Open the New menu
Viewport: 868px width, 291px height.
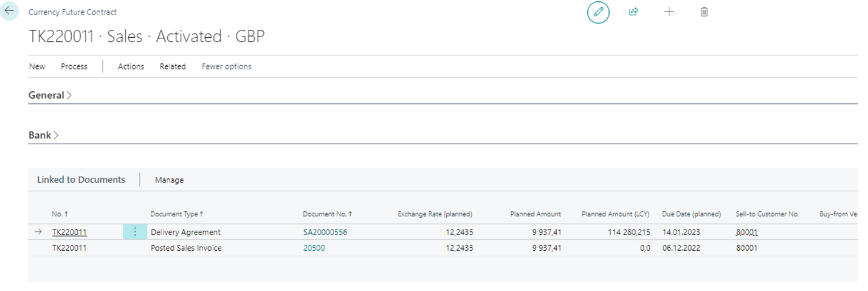[37, 66]
